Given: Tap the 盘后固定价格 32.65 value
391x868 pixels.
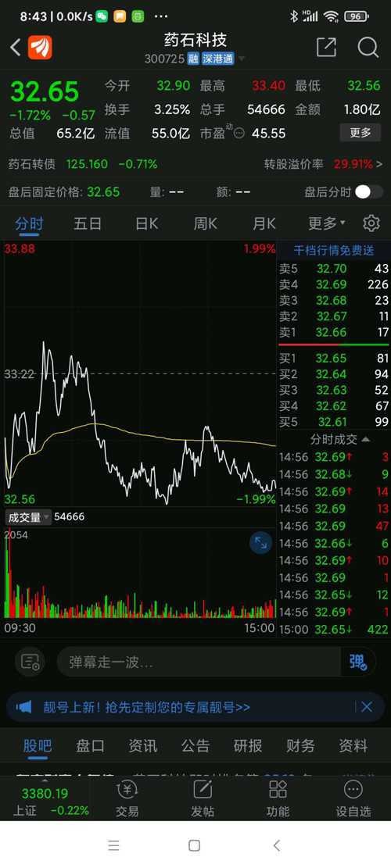Looking at the screenshot, I should (x=103, y=192).
